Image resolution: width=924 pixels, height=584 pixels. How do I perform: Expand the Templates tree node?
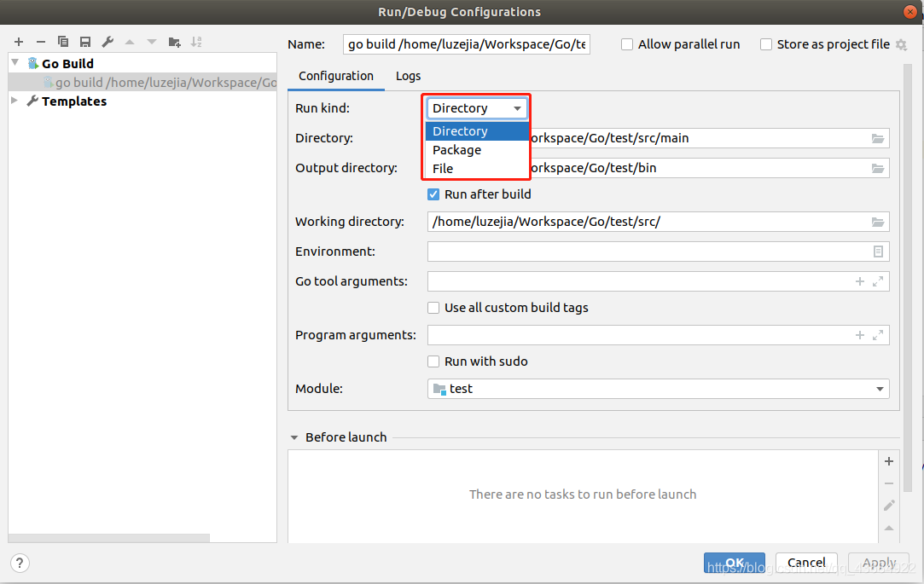point(15,101)
